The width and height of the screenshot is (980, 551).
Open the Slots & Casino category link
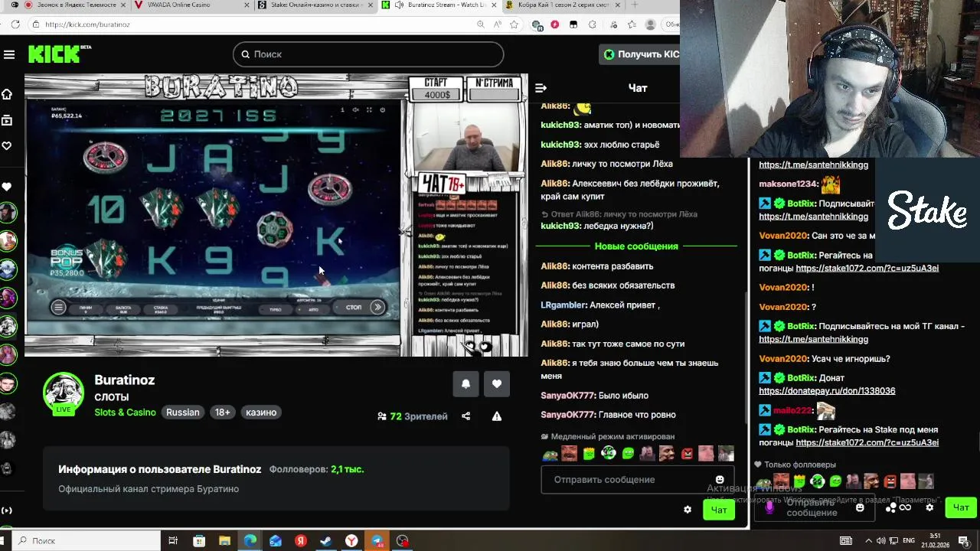(125, 412)
